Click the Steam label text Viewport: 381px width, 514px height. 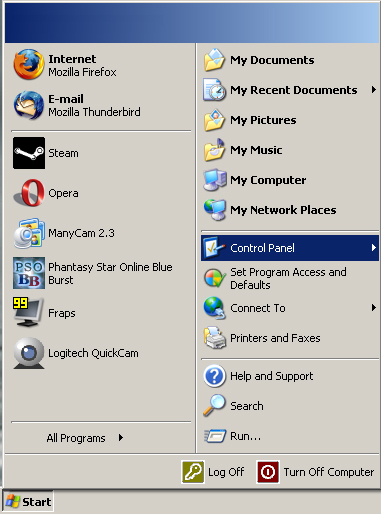click(63, 153)
